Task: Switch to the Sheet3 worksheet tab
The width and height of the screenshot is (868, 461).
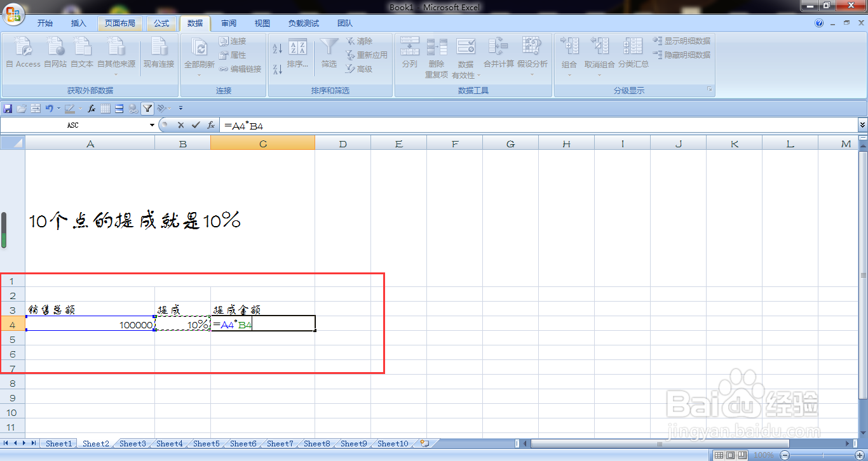Action: [x=133, y=444]
